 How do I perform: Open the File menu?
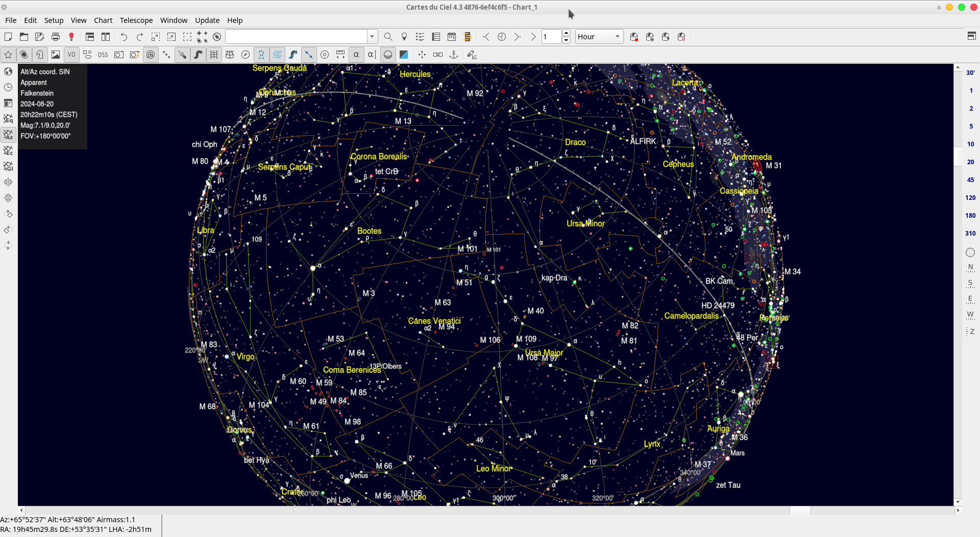point(11,20)
